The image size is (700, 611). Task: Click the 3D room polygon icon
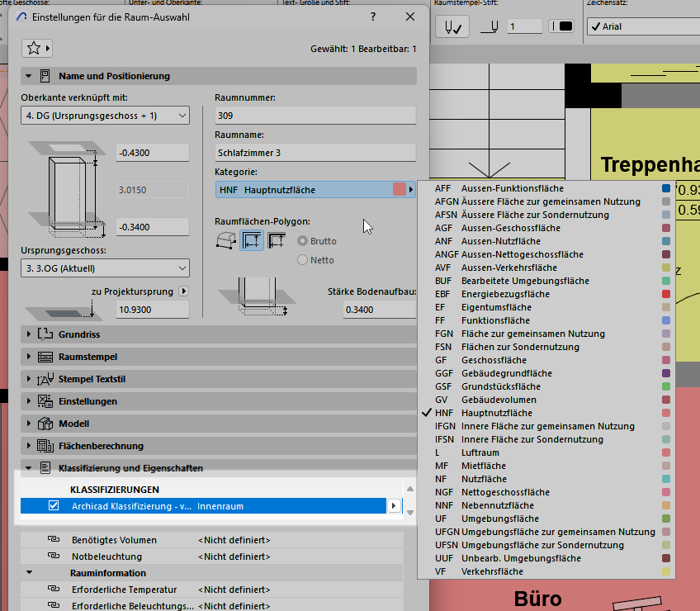pos(225,241)
